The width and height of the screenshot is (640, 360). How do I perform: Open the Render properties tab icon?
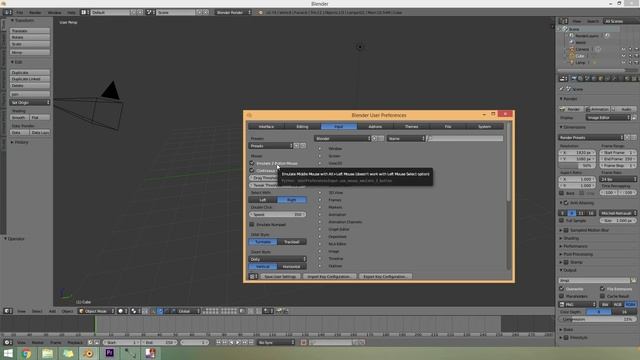point(574,78)
